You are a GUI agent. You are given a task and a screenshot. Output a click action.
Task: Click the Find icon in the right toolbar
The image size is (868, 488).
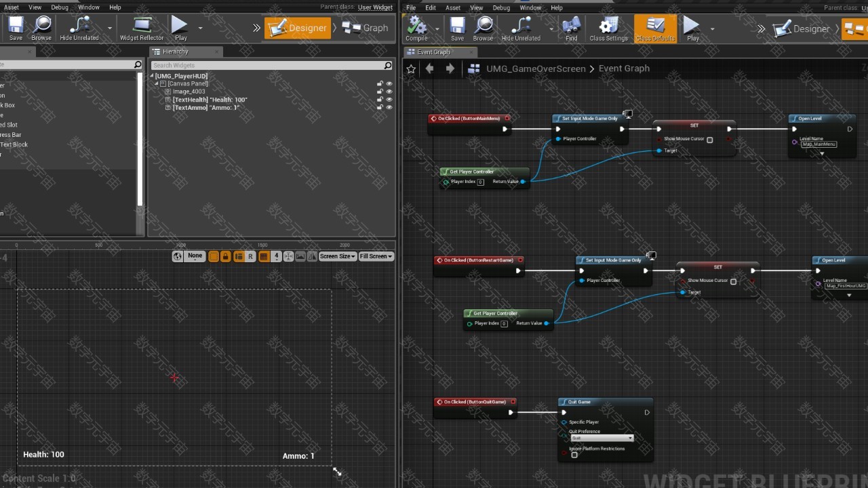pyautogui.click(x=572, y=28)
